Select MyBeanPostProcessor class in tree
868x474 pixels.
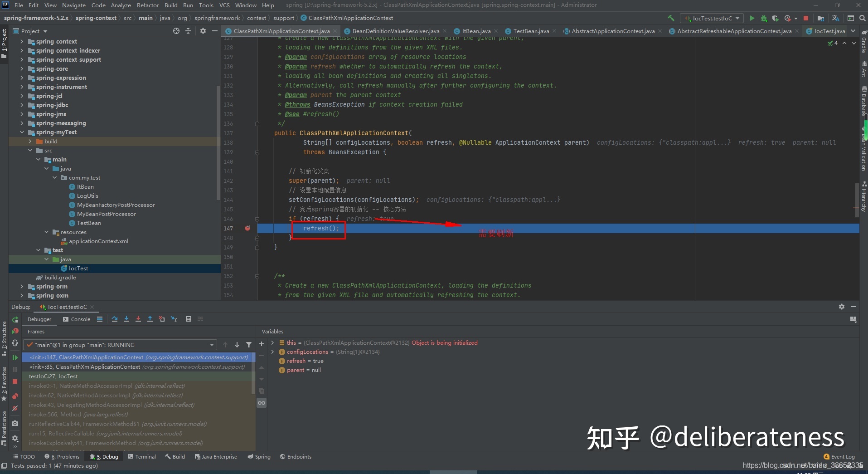click(106, 214)
